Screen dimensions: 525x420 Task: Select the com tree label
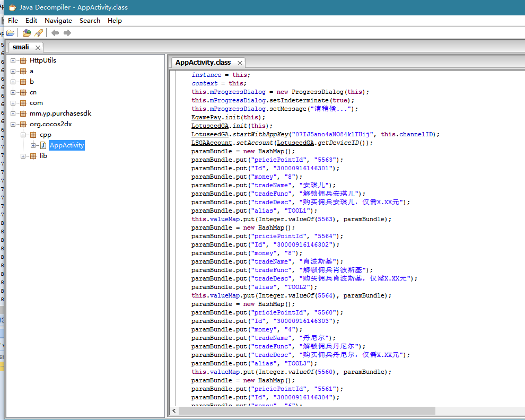[x=36, y=103]
